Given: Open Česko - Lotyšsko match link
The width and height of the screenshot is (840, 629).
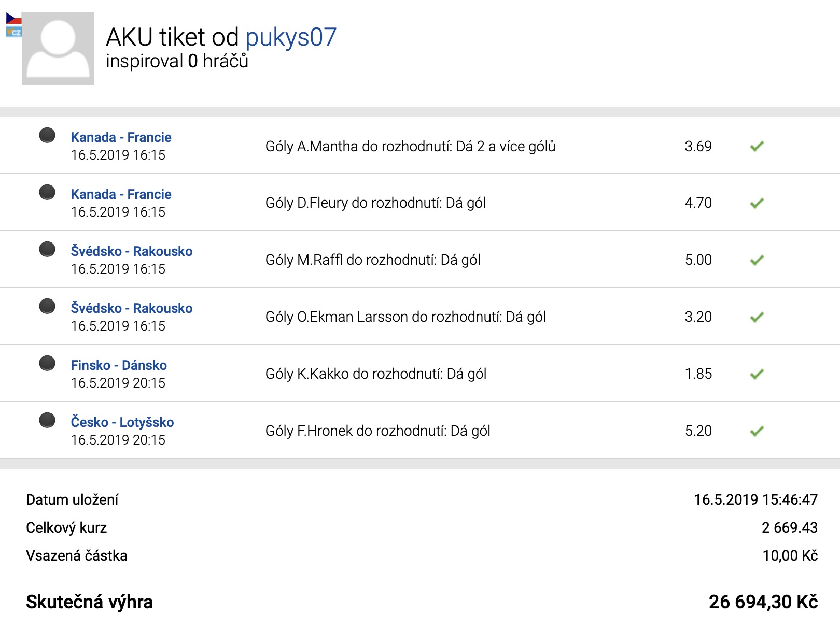Looking at the screenshot, I should [122, 422].
